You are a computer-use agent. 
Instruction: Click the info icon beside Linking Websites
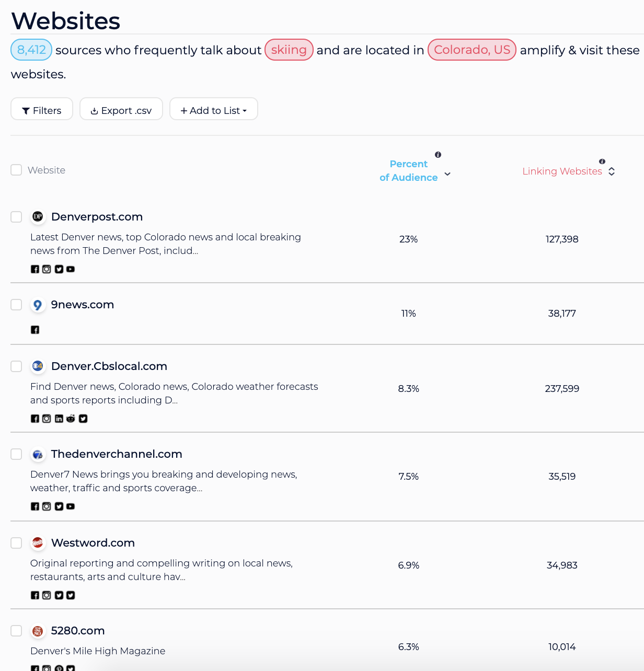tap(602, 161)
